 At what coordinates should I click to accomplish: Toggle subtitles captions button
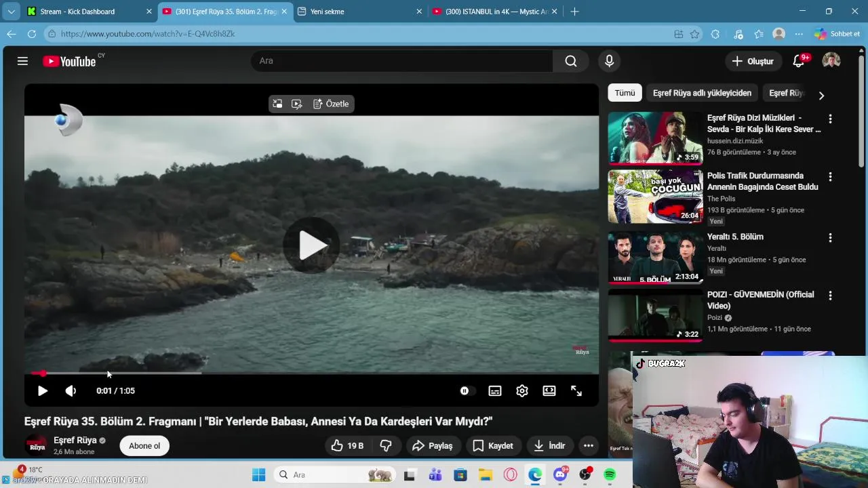pos(495,391)
